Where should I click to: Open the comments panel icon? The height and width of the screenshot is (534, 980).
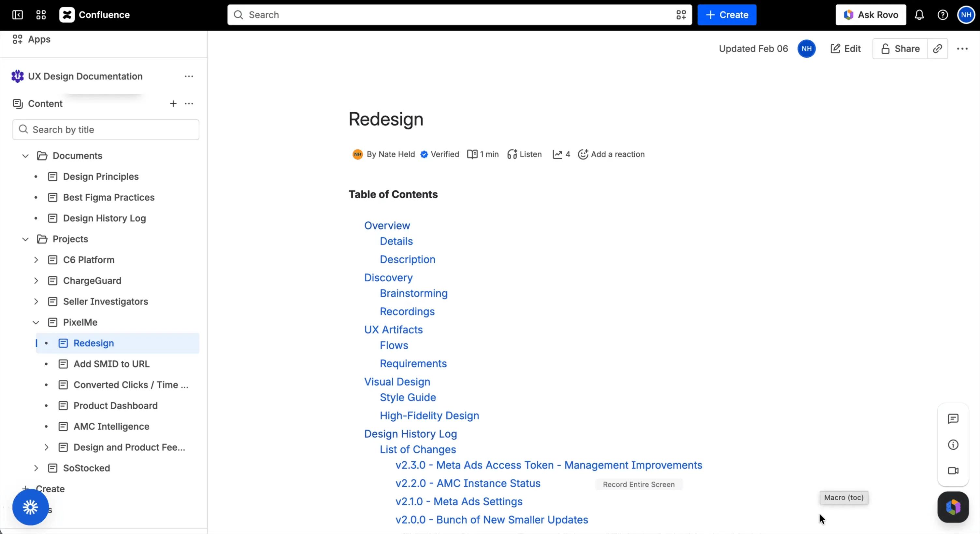(x=953, y=419)
